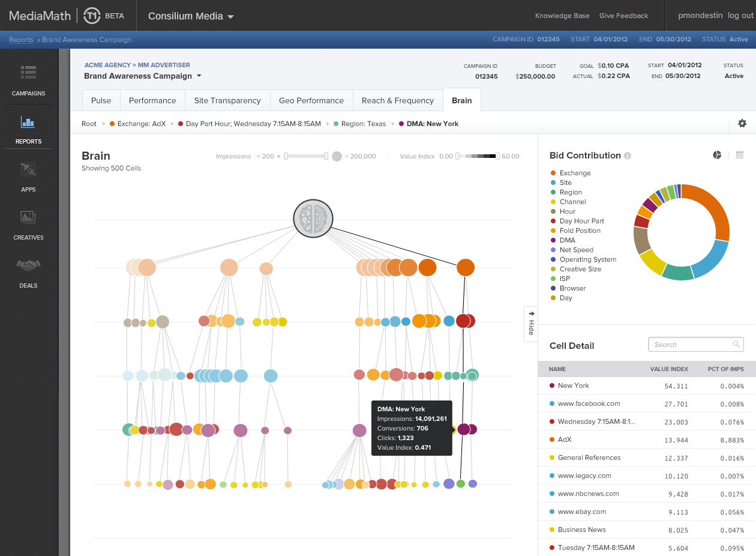This screenshot has height=556, width=756.
Task: Switch to the Geo Performance tab
Action: click(x=311, y=100)
